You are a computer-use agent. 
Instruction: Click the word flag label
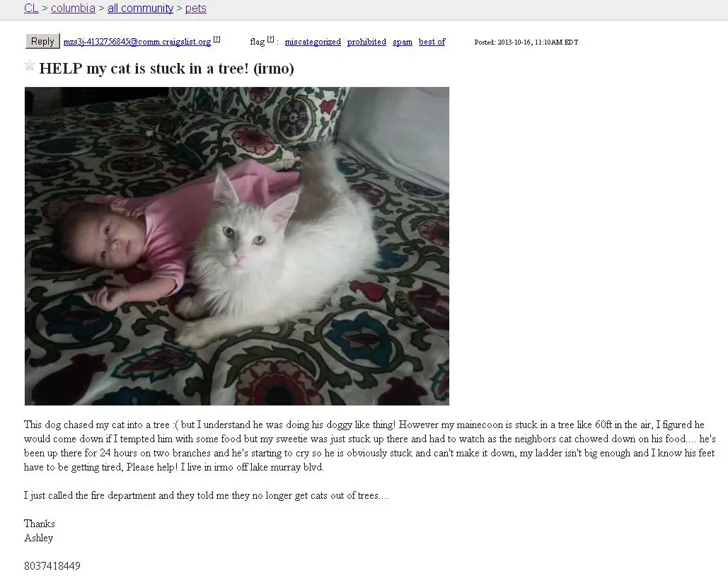[x=257, y=42]
